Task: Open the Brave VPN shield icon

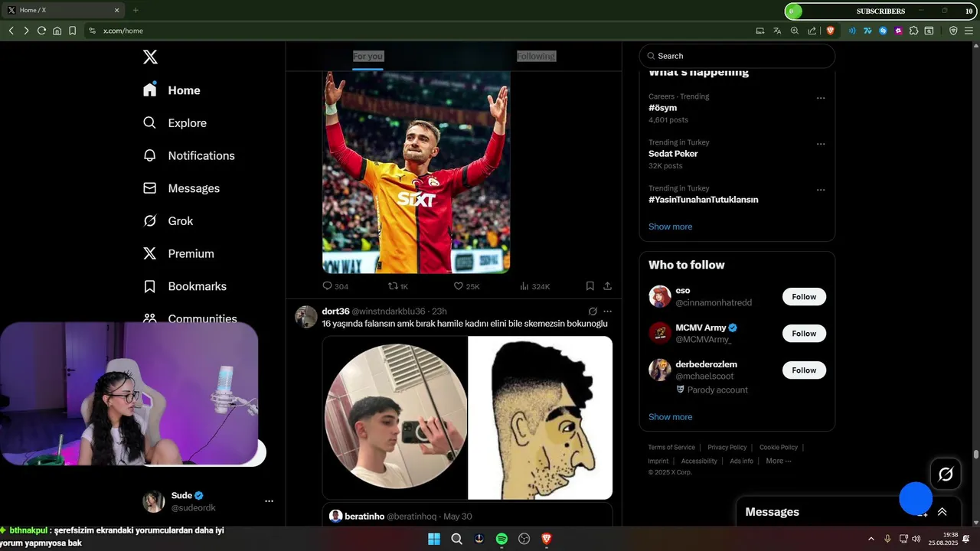Action: pos(953,31)
